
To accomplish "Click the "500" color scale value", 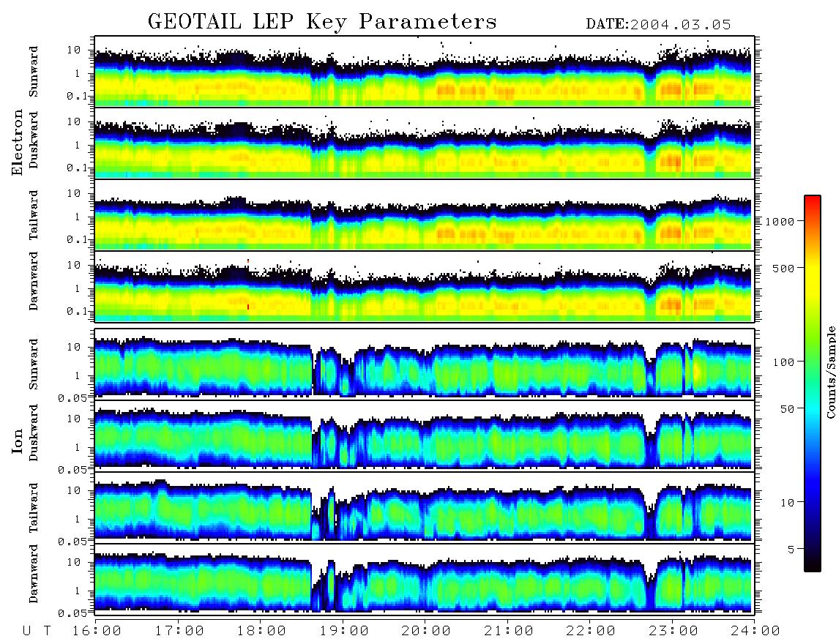I will tap(784, 268).
